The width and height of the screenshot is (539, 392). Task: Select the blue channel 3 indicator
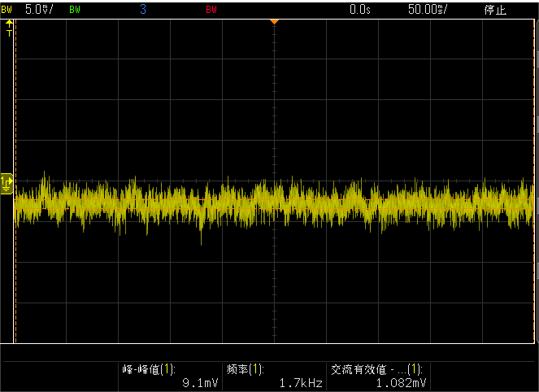point(144,10)
